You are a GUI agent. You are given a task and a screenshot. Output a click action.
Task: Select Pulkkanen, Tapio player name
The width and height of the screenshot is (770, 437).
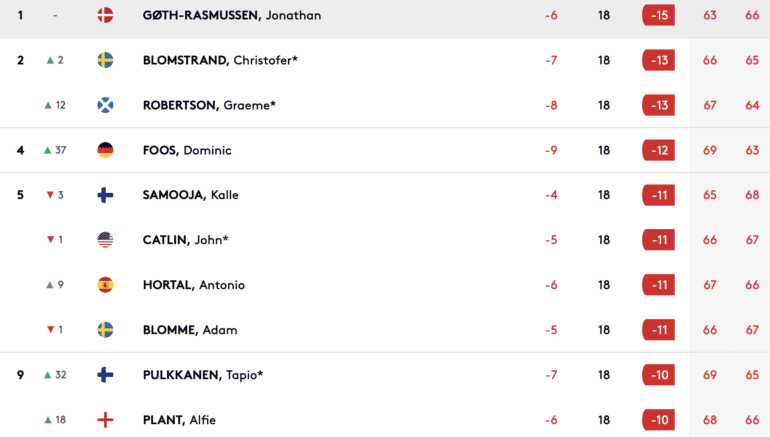[x=203, y=375]
